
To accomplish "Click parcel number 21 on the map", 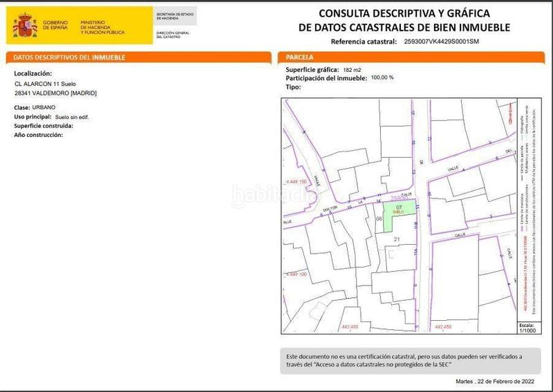I will (x=397, y=239).
